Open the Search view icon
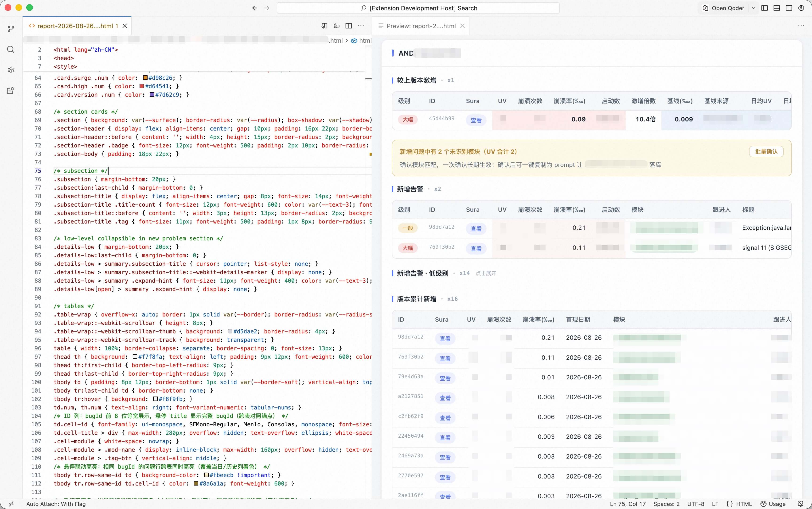 (x=11, y=50)
